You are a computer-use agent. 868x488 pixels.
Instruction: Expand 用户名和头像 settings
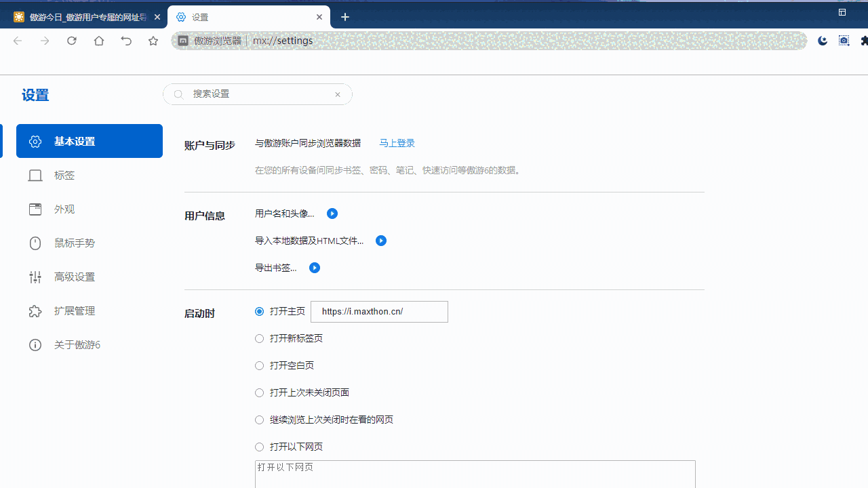pyautogui.click(x=332, y=213)
